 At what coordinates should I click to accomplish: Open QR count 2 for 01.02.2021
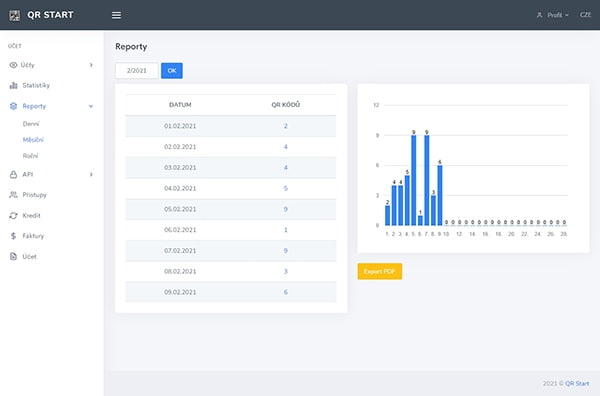coord(285,126)
